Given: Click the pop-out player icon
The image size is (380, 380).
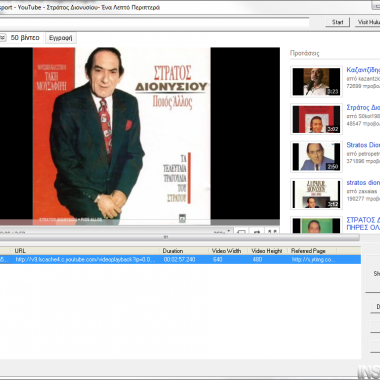Looking at the screenshot, I should pos(257,231).
